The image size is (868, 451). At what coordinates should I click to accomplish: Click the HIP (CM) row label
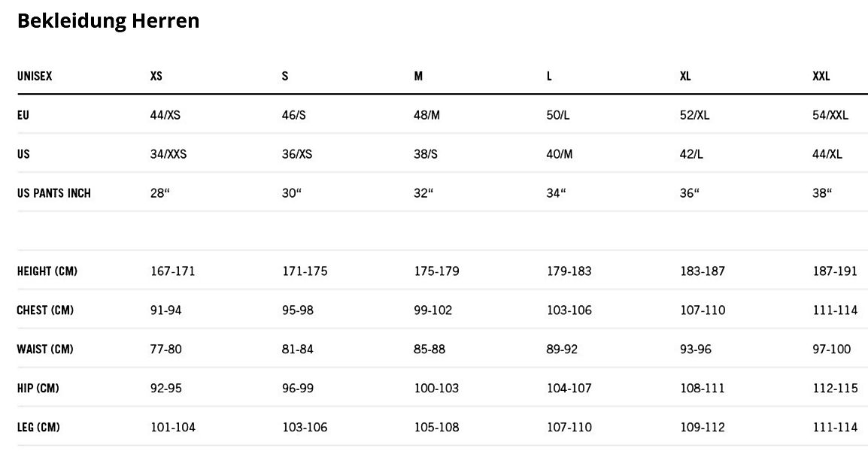(38, 389)
